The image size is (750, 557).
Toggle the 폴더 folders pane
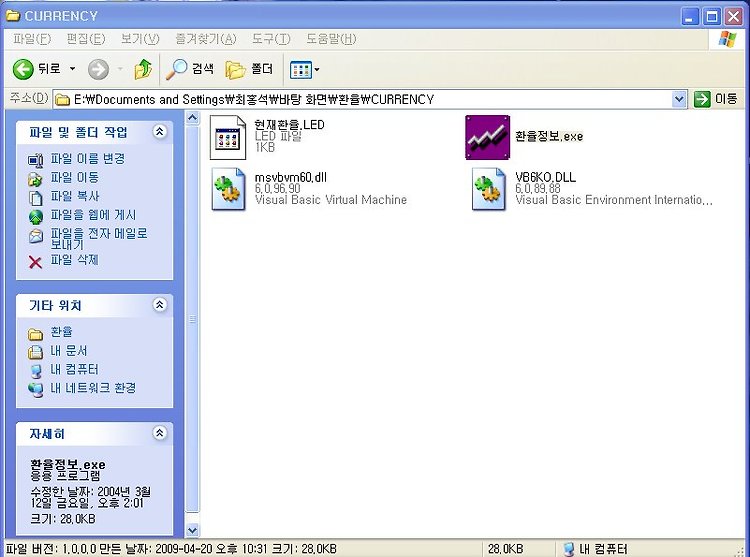tap(249, 69)
